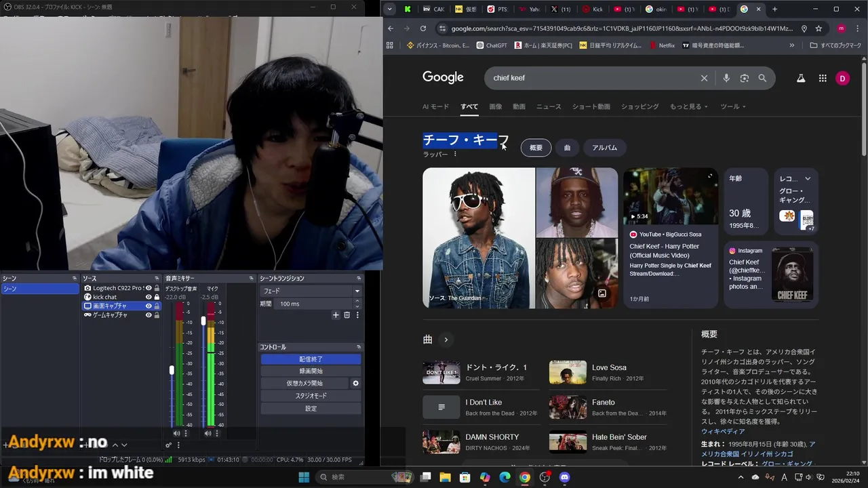The width and height of the screenshot is (868, 488).
Task: Expand the 曲 songs section arrow
Action: pyautogui.click(x=446, y=340)
